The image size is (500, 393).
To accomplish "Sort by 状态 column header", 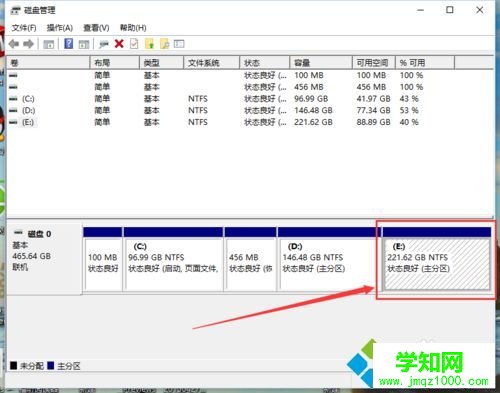I will point(265,63).
